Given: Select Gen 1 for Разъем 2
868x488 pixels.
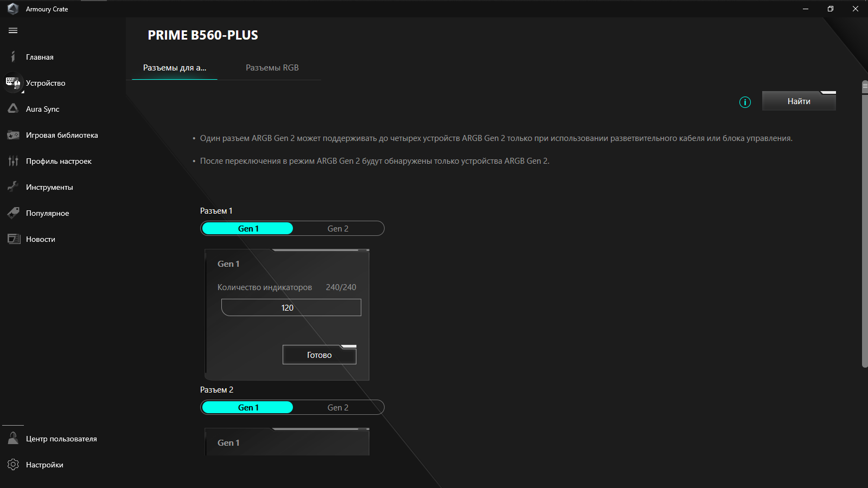Looking at the screenshot, I should (248, 407).
